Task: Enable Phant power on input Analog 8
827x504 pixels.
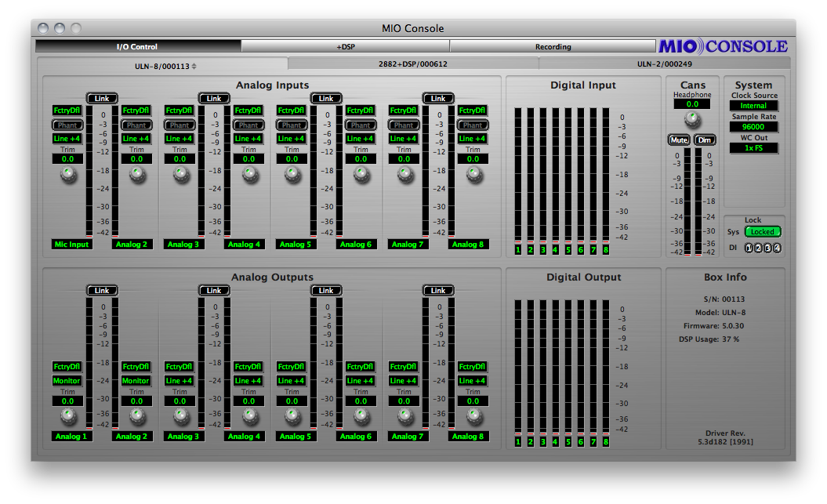Action: [x=473, y=125]
